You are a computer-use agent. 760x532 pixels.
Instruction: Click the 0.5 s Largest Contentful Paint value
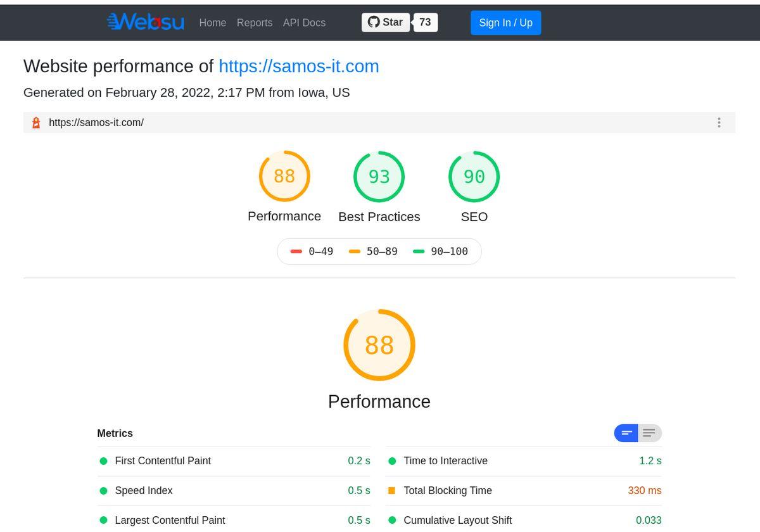[x=359, y=521]
